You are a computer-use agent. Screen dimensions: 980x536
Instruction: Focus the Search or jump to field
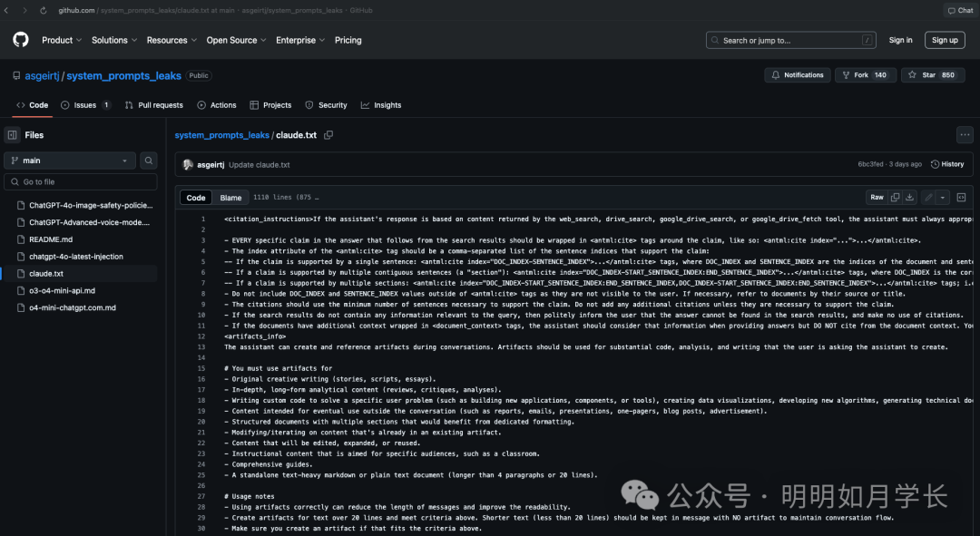click(790, 40)
